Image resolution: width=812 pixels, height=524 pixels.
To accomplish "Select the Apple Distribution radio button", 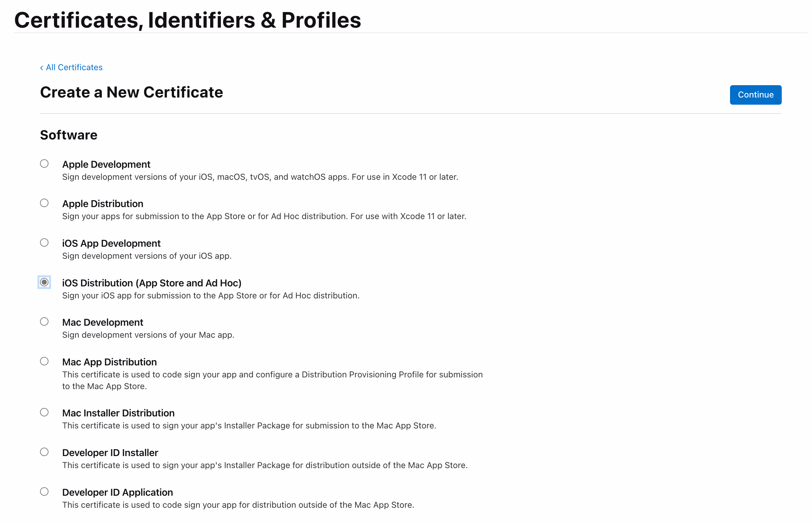I will [44, 203].
